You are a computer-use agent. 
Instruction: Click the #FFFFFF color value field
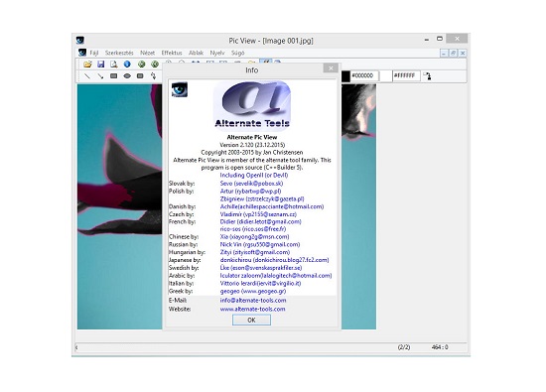click(406, 75)
